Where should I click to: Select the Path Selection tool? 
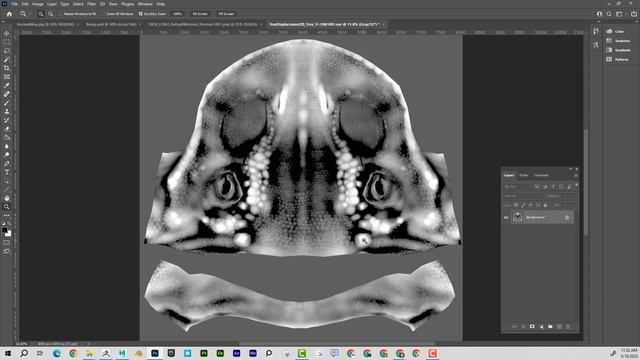(x=7, y=180)
